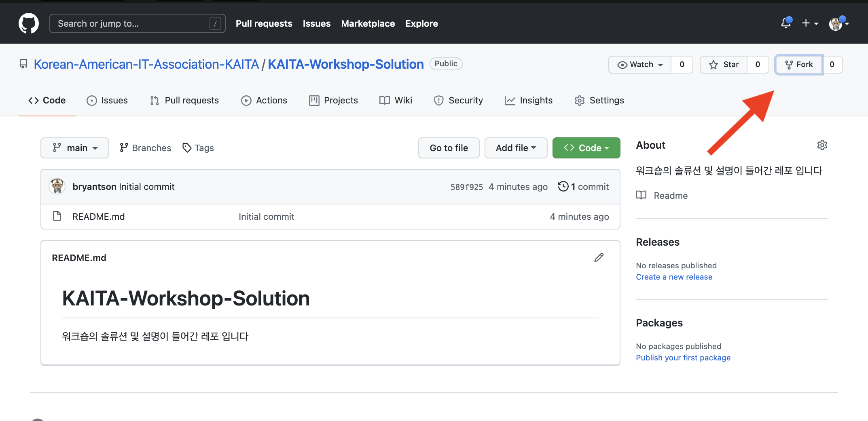Fork this repository
Image resolution: width=868 pixels, height=421 pixels.
(x=799, y=65)
